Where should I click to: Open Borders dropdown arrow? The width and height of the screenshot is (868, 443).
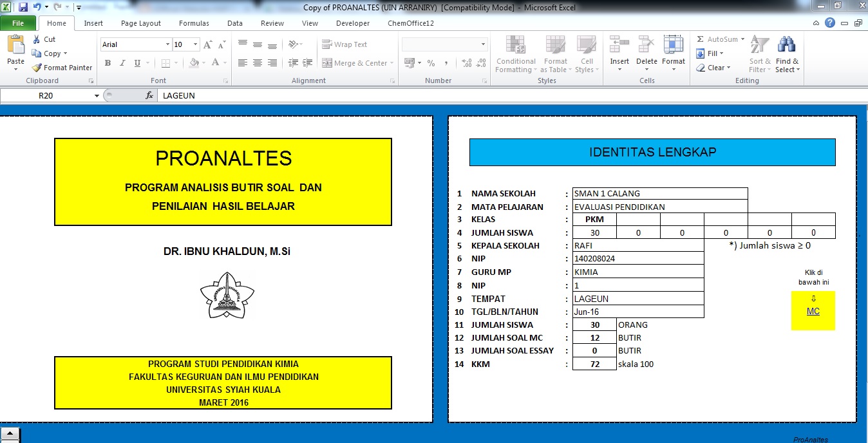click(x=176, y=63)
